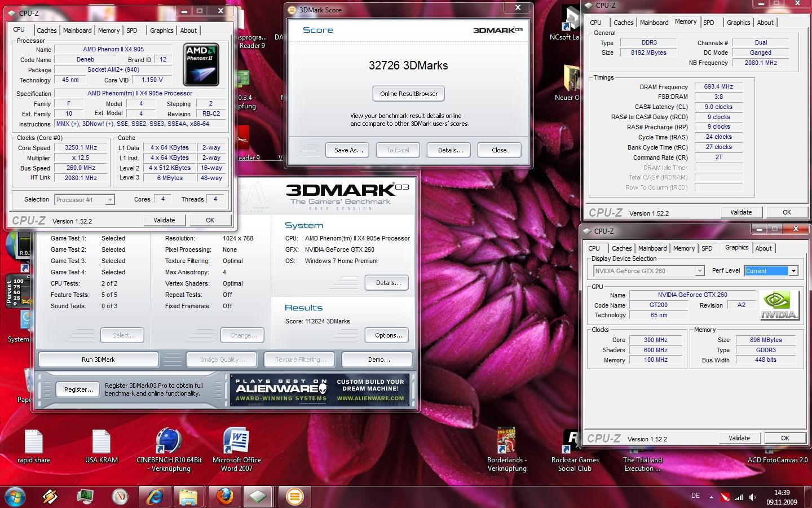Screen dimensions: 812x508
Task: Click the GPU Name GeForce GTX 260 field
Action: point(692,295)
